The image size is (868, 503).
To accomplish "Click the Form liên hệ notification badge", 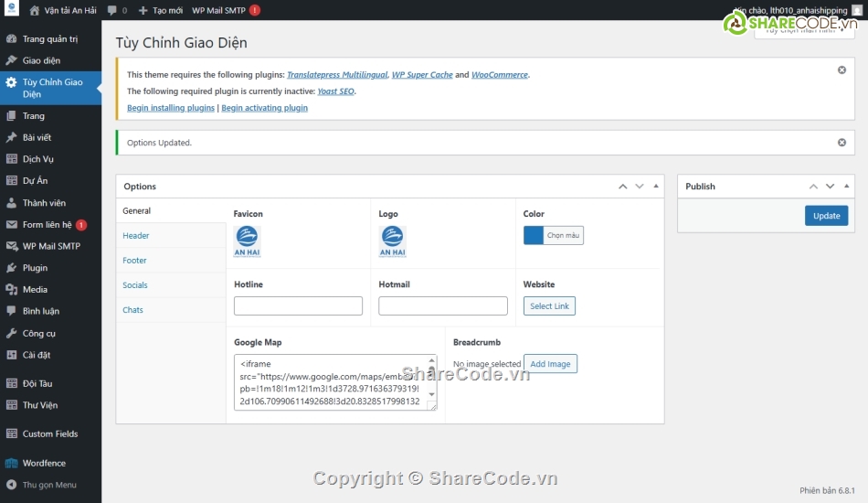I will 80,225.
